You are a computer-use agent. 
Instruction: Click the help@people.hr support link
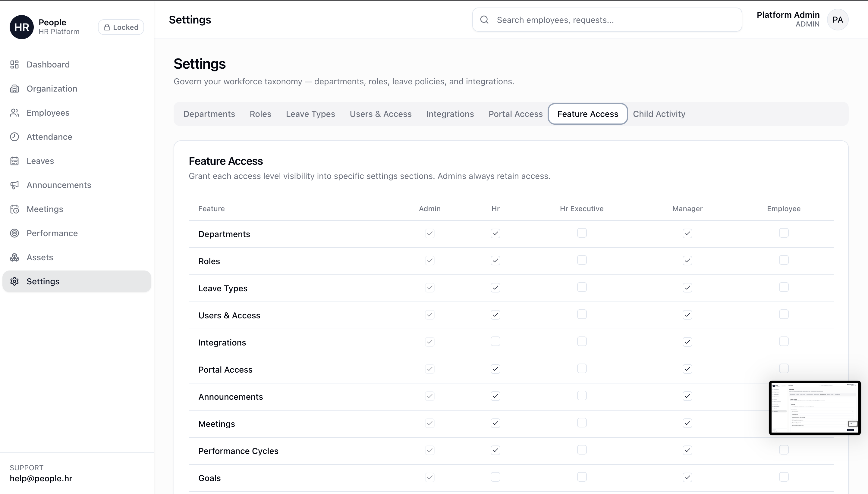pyautogui.click(x=41, y=478)
